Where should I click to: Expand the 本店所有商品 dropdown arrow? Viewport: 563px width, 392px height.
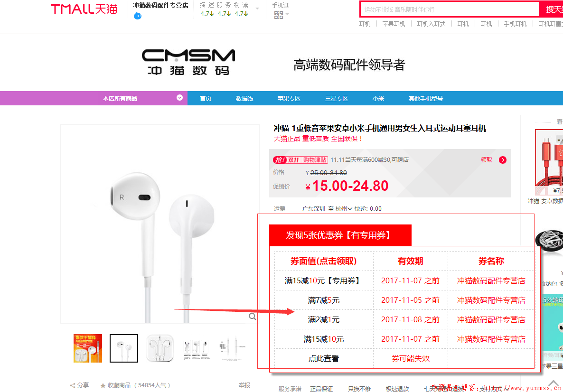pyautogui.click(x=179, y=98)
